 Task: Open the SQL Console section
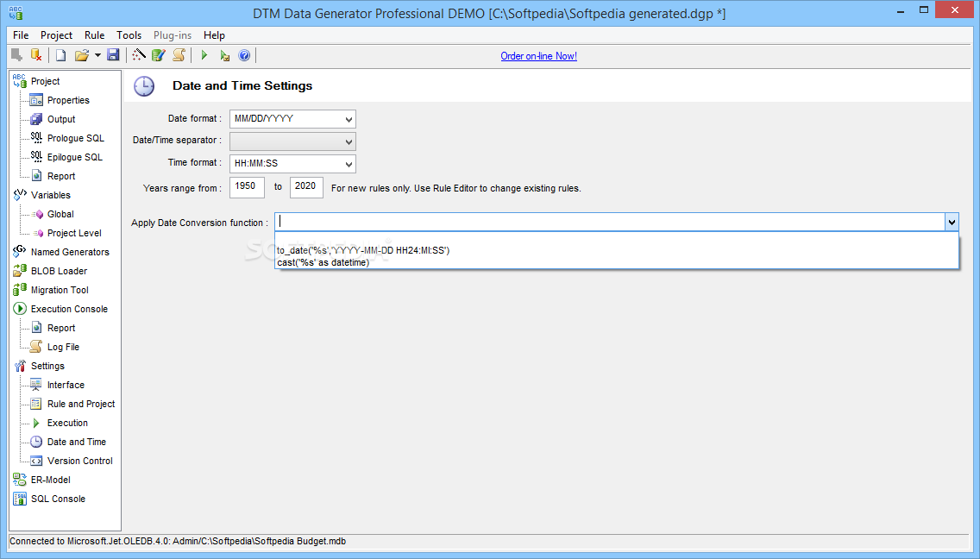point(58,499)
